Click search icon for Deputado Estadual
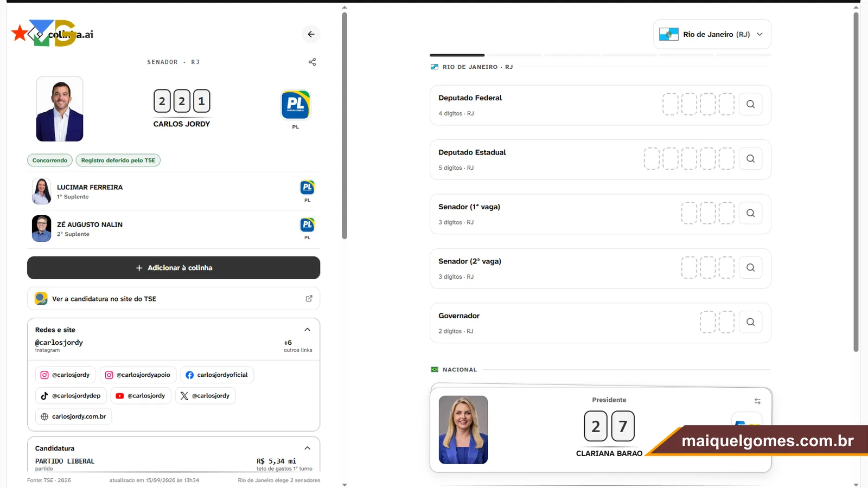This screenshot has height=488, width=868. [750, 159]
